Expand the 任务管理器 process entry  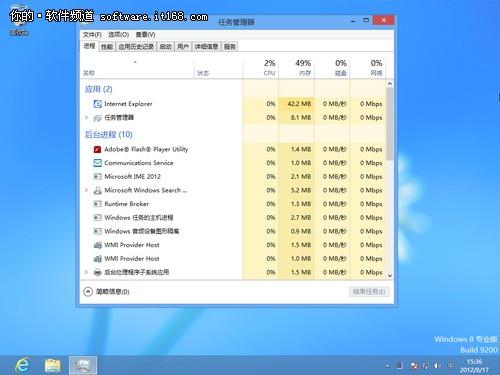click(86, 118)
